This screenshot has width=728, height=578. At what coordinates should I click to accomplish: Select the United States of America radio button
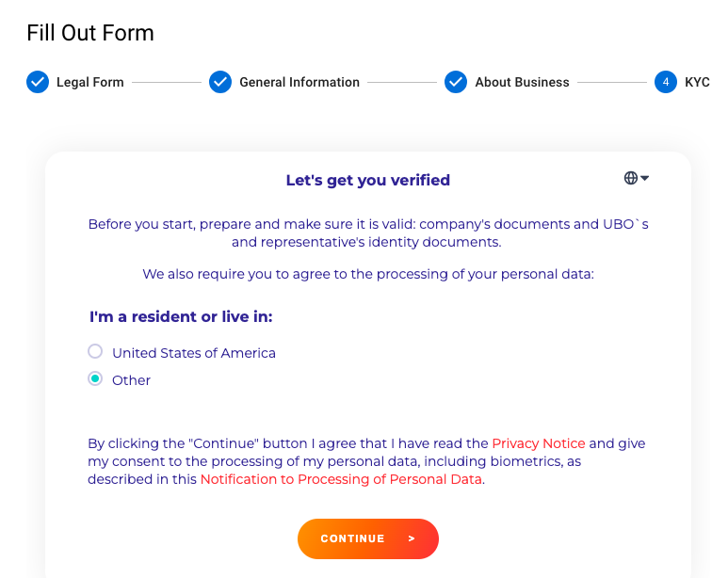point(95,352)
